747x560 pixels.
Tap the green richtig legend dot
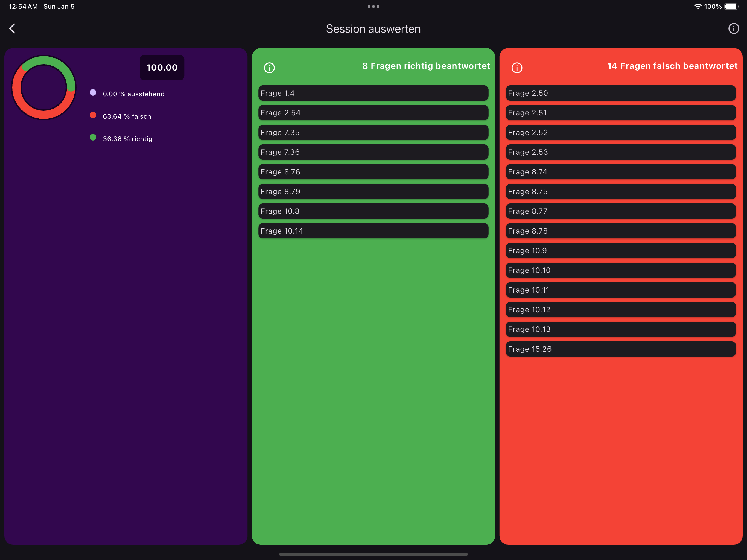coord(93,137)
